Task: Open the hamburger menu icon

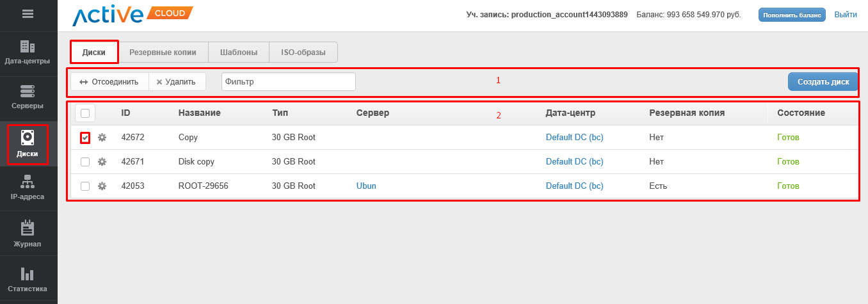Action: coord(28,13)
